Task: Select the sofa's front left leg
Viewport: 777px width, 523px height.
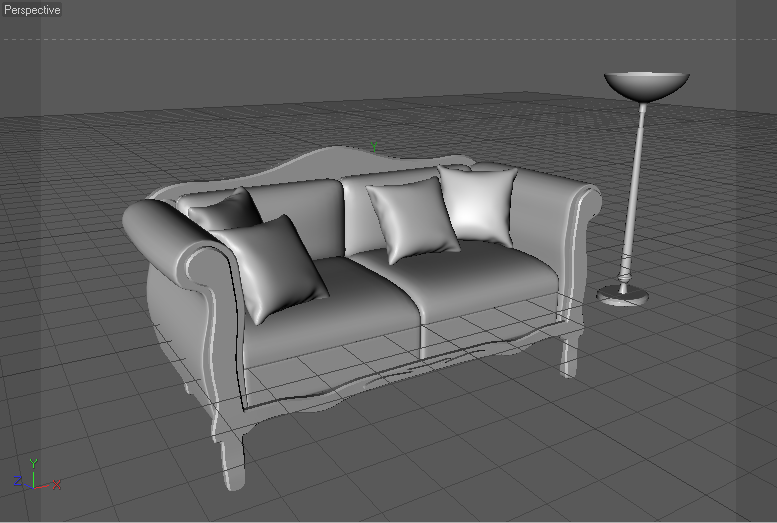Action: (x=232, y=459)
